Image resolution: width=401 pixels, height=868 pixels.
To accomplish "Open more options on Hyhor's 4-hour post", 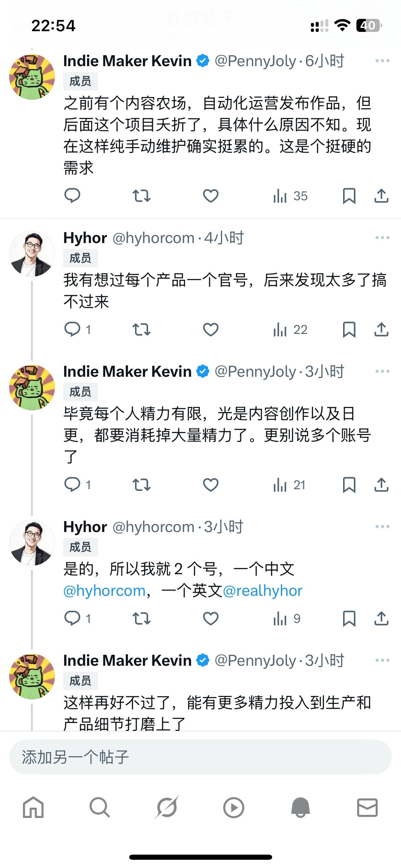I will (x=382, y=238).
